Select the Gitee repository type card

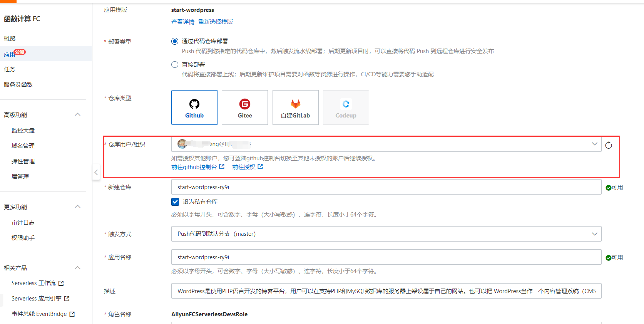pyautogui.click(x=245, y=107)
